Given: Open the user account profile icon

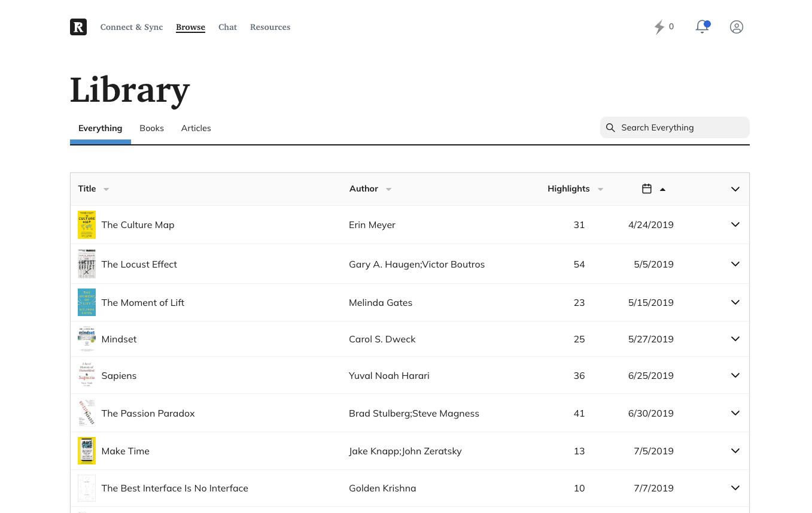Looking at the screenshot, I should pos(737,27).
